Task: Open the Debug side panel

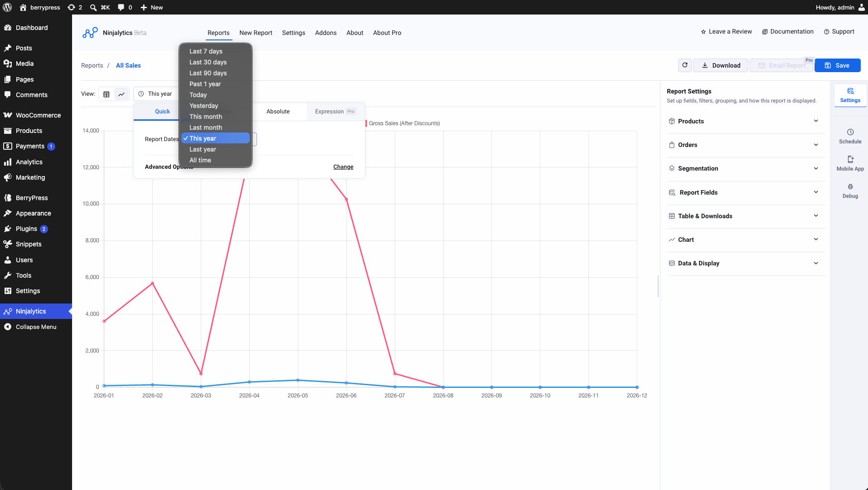Action: coord(850,191)
